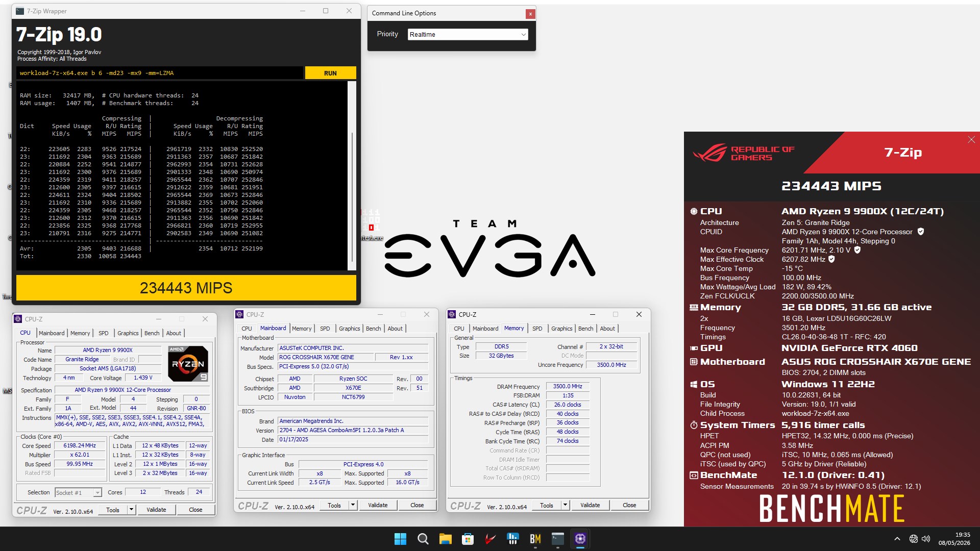Click Tools button in right CPU-Z window
Image resolution: width=980 pixels, height=551 pixels.
tap(547, 505)
